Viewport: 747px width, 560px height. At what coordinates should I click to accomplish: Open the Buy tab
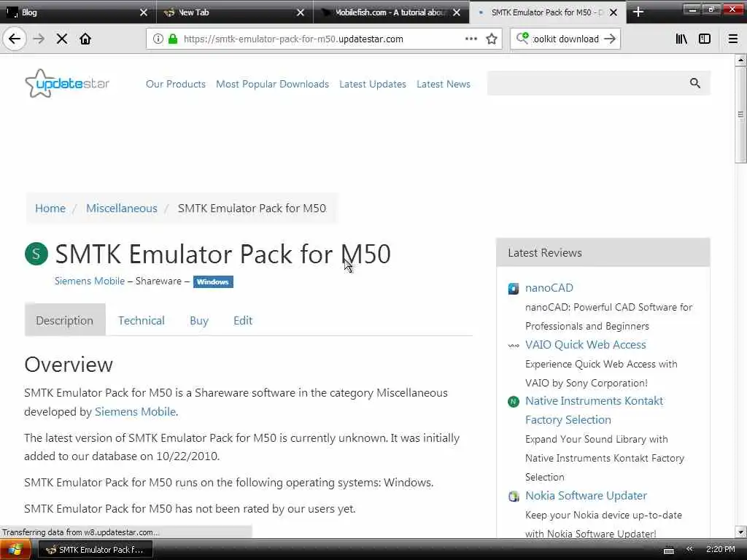coord(199,321)
